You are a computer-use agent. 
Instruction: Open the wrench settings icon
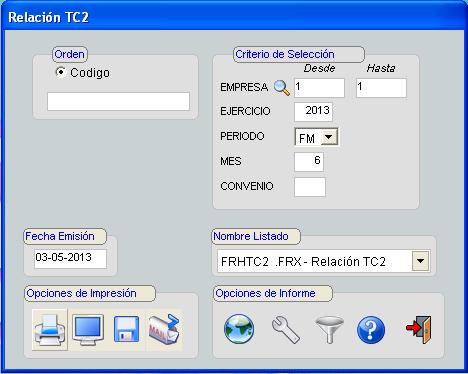coord(286,330)
